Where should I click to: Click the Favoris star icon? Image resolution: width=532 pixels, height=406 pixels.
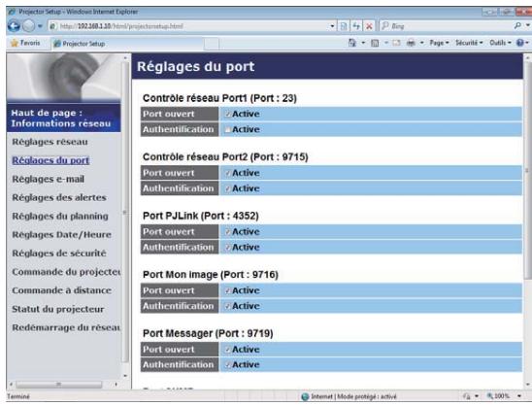(x=15, y=43)
